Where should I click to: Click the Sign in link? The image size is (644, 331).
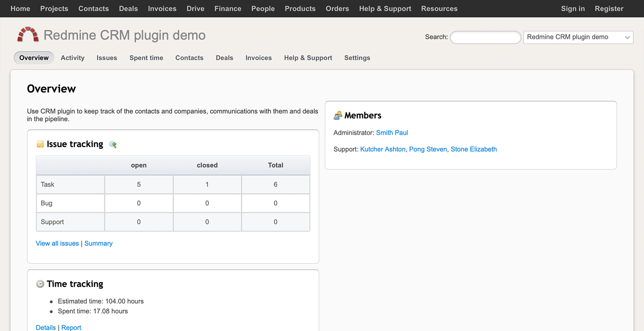tap(573, 8)
